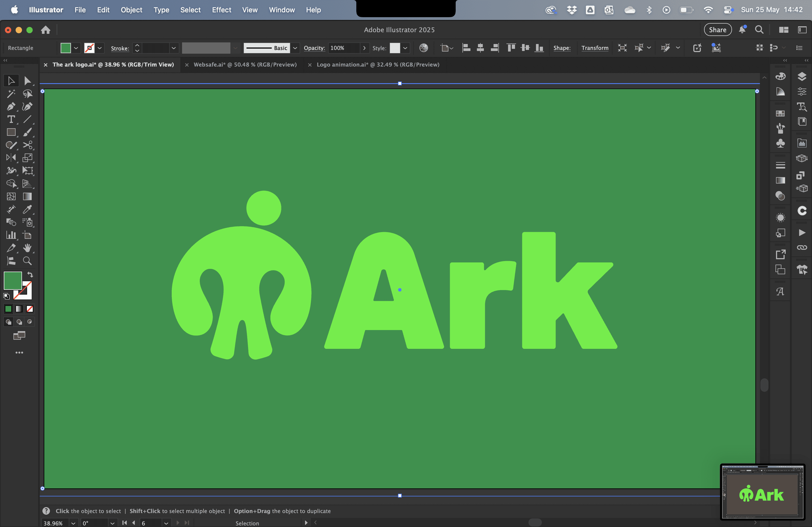Open the fill color dropdown arrow
This screenshot has width=812, height=527.
(76, 48)
